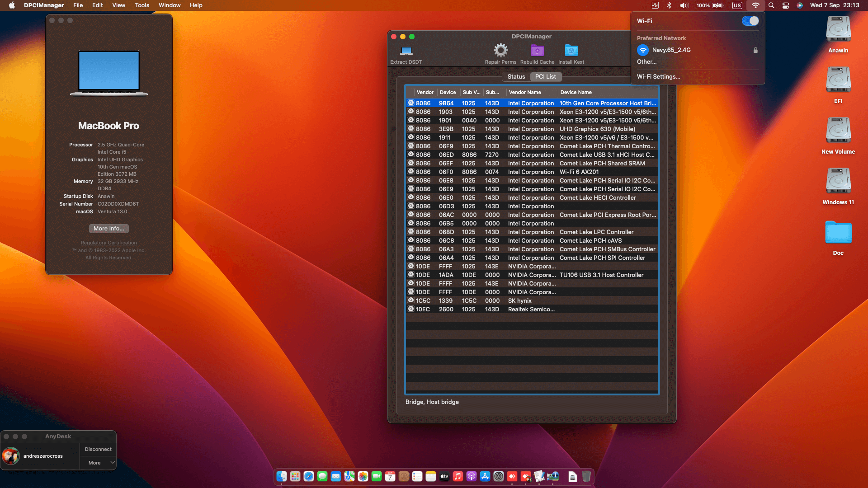Click the Install Kext toolbar icon
Image resolution: width=868 pixels, height=488 pixels.
tap(571, 50)
